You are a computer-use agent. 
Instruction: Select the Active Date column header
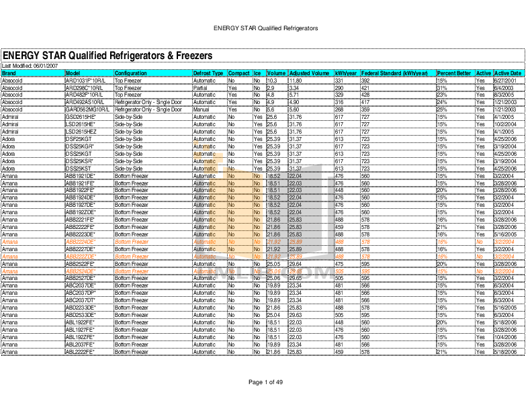507,73
